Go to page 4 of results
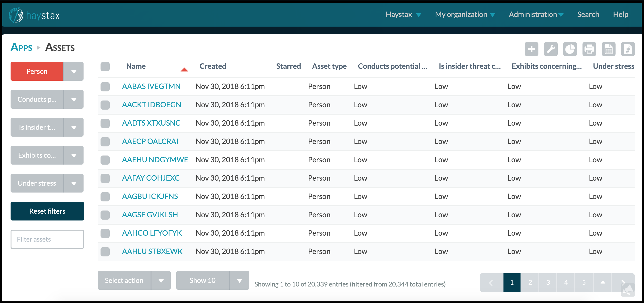The image size is (644, 303). click(x=566, y=282)
